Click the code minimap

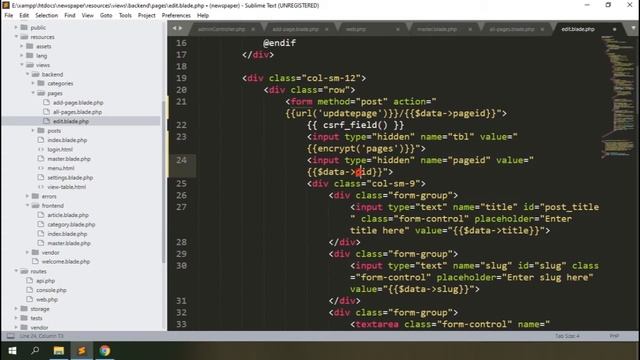pyautogui.click(x=618, y=97)
